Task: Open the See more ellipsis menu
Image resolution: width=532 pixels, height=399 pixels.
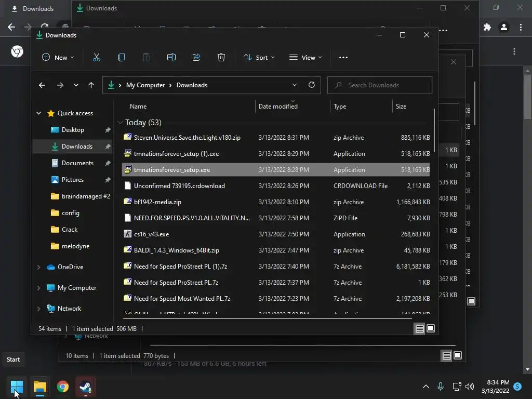Action: pos(343,57)
